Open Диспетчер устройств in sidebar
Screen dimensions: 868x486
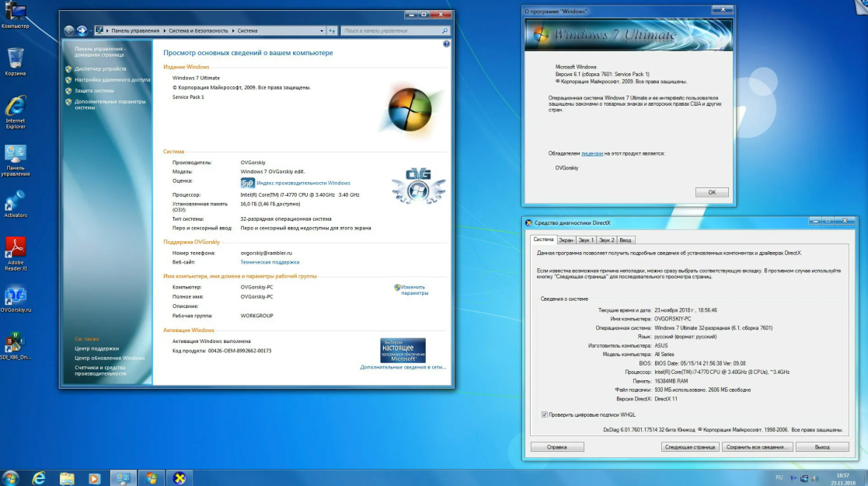pos(100,69)
